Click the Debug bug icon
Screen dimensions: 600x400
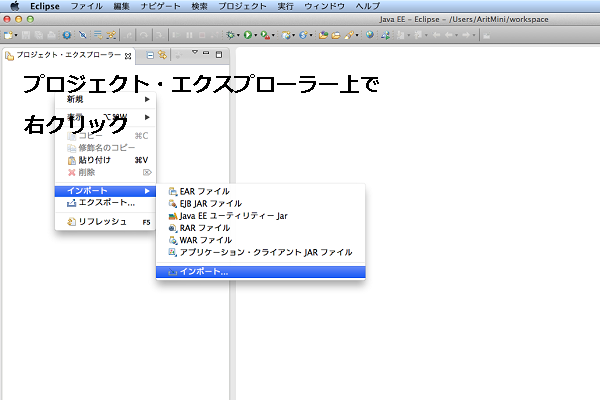pyautogui.click(x=230, y=35)
